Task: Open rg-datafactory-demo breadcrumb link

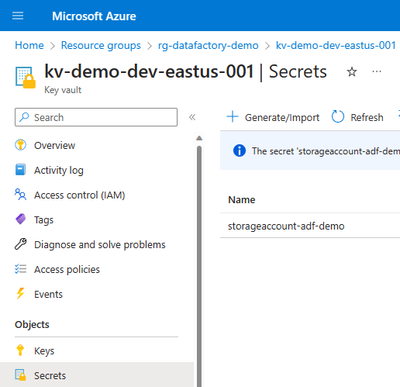Action: click(x=208, y=45)
